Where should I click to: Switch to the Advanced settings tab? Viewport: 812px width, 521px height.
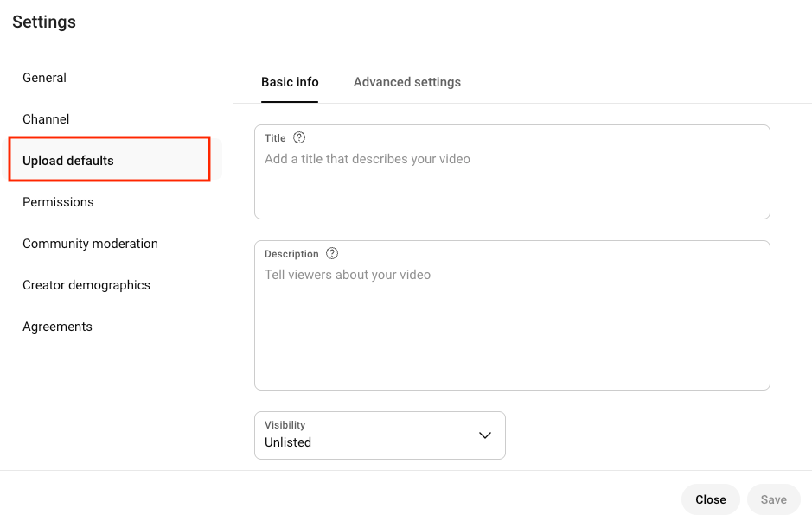click(406, 81)
